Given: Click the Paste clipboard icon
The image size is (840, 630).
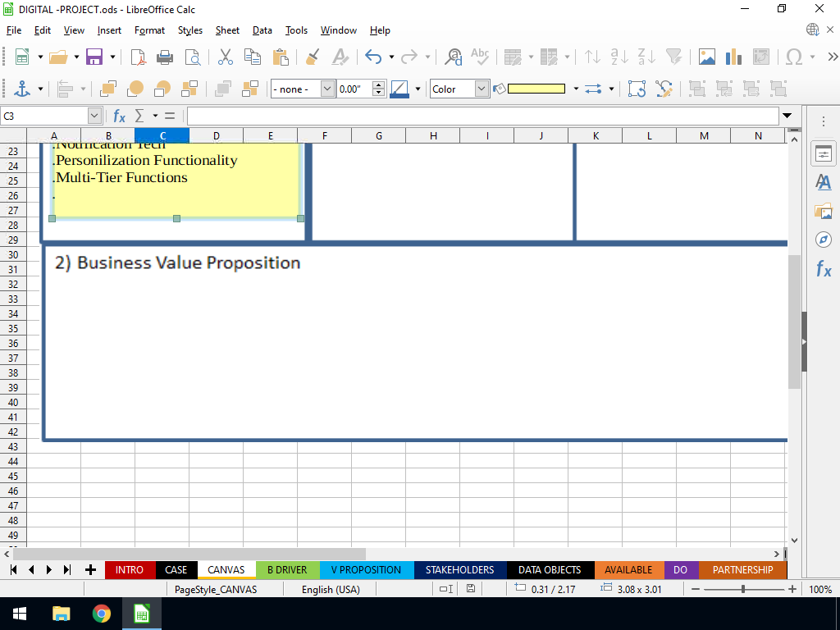Looking at the screenshot, I should (281, 57).
